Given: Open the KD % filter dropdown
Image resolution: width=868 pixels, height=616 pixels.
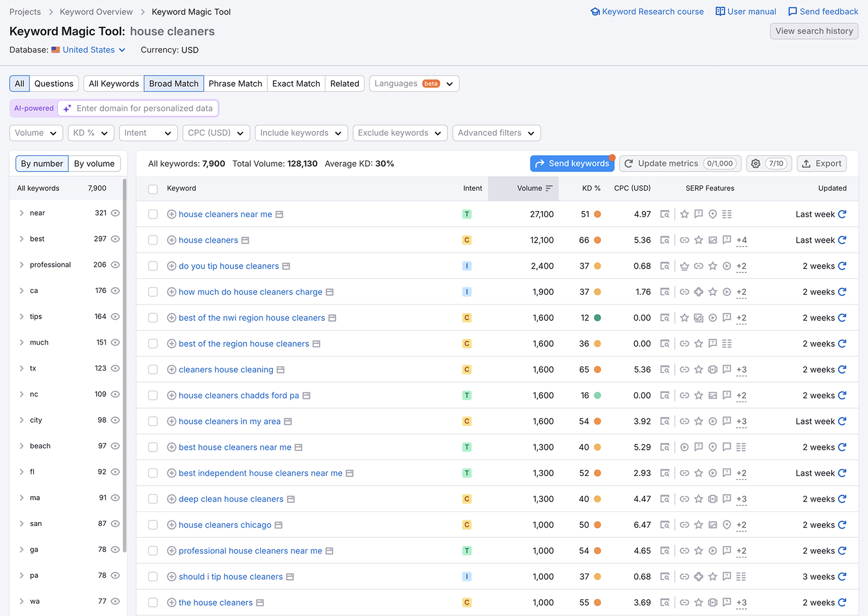Looking at the screenshot, I should point(91,133).
